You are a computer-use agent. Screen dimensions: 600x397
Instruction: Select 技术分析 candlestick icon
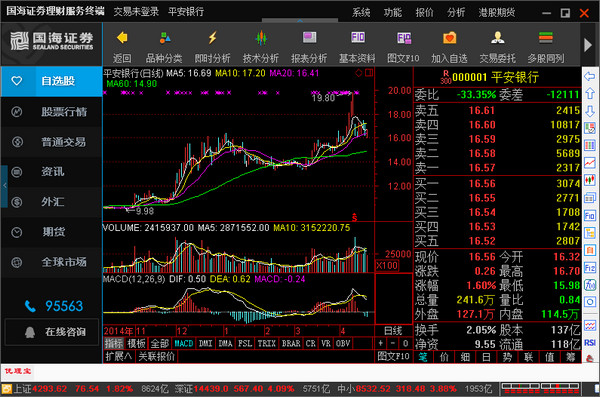click(x=261, y=38)
